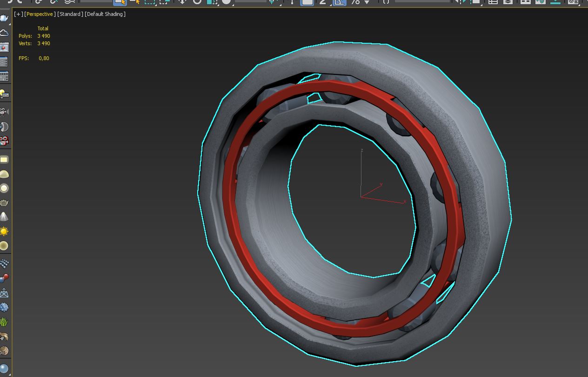Screen dimensions: 588x377
Task: Select the sun light icon
Action: [x=4, y=231]
